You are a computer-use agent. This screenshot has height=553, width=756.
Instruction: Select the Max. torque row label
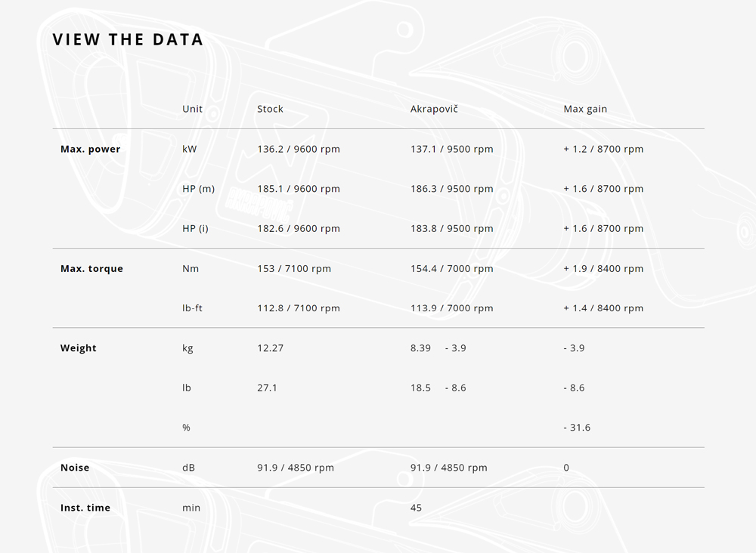tap(91, 268)
